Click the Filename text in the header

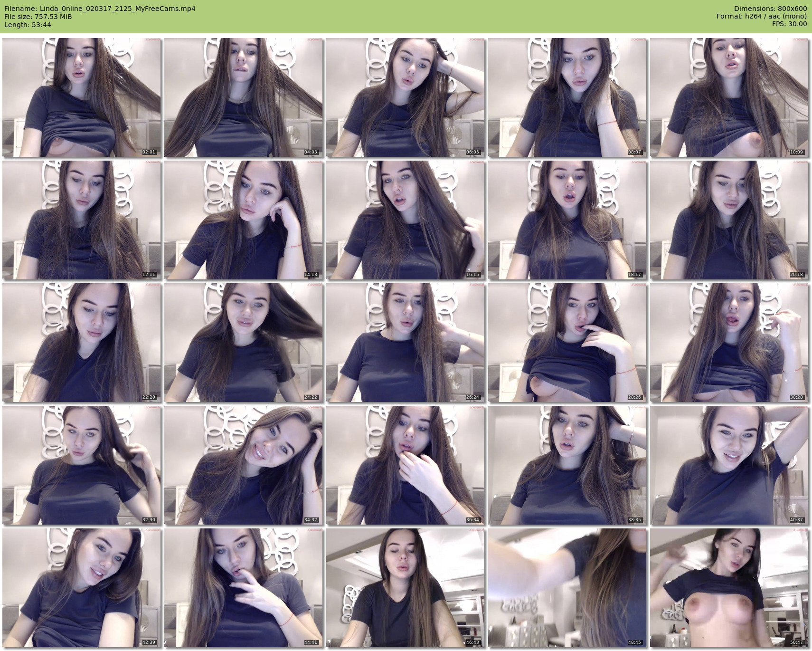[x=100, y=9]
